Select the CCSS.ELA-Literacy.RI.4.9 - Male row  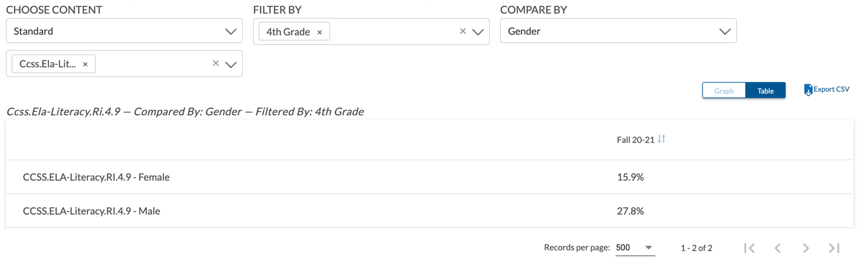tap(430, 211)
